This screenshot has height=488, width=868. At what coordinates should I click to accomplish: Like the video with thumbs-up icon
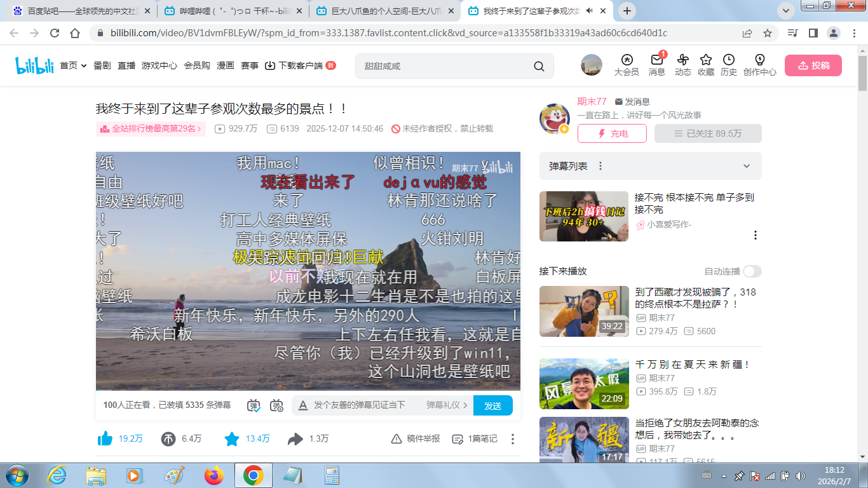[x=105, y=438]
